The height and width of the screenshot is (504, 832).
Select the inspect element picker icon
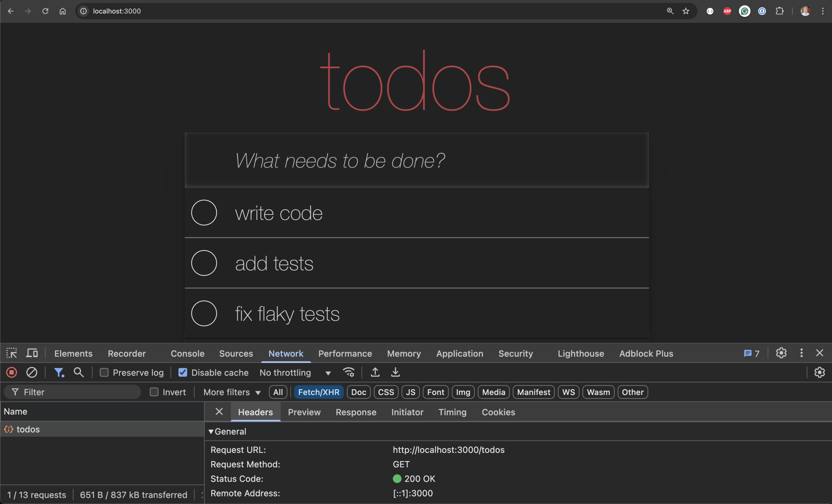(12, 353)
